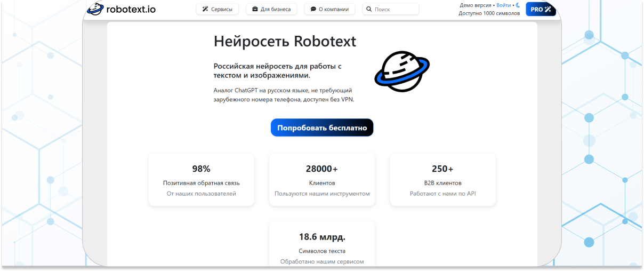Click the robotext.io brand name text
This screenshot has height=271, width=644.
pos(131,9)
